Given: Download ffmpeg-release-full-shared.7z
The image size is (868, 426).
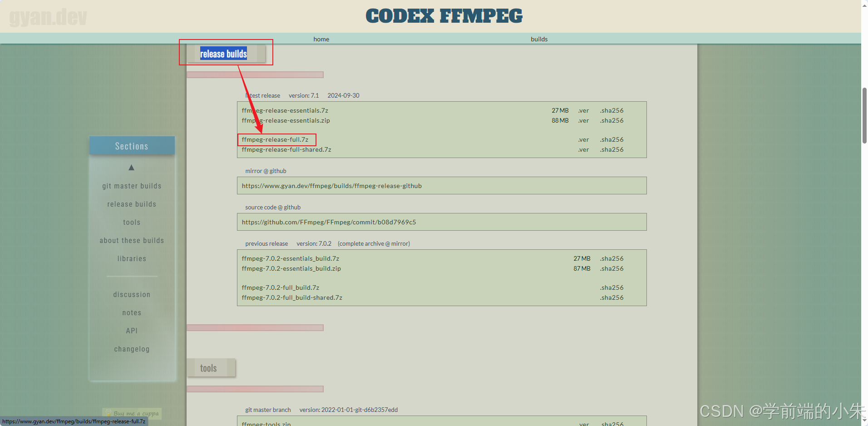Looking at the screenshot, I should 286,149.
